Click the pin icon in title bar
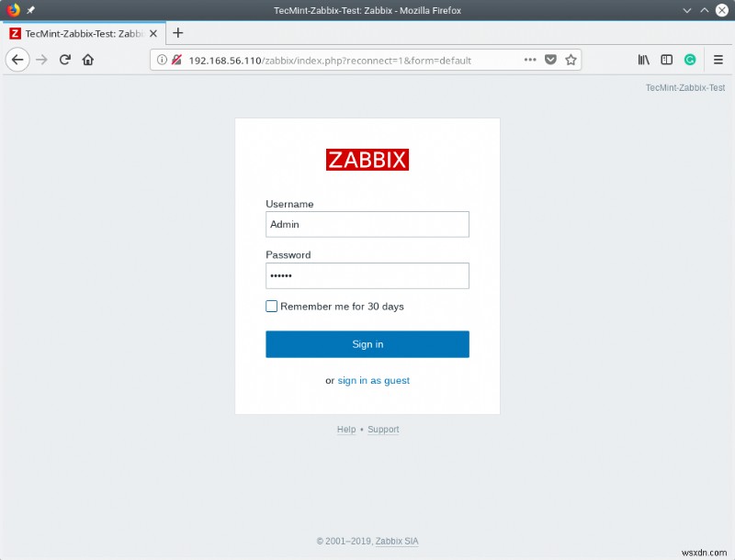This screenshot has height=560, width=735. [x=31, y=10]
